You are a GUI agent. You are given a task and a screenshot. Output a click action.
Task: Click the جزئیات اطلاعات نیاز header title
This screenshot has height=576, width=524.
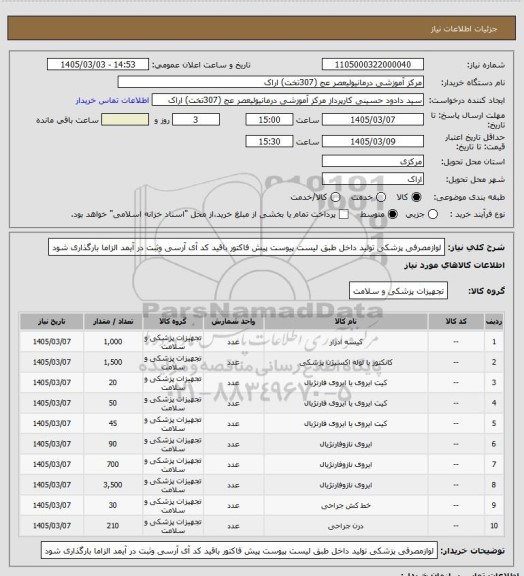pyautogui.click(x=464, y=29)
